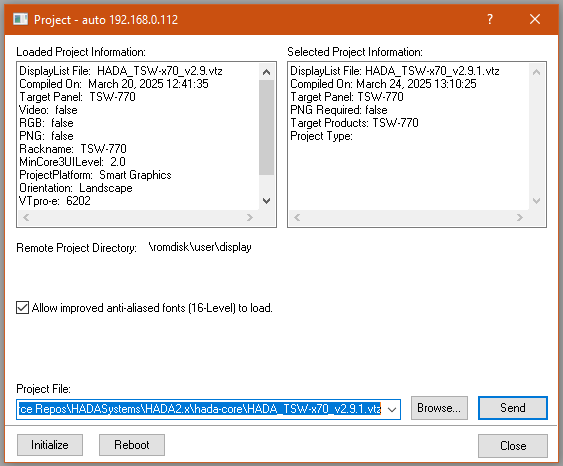Viewport: 563px width, 466px height.
Task: Click left arrow of Loaded Project horizontal scrollbar
Action: [26, 218]
